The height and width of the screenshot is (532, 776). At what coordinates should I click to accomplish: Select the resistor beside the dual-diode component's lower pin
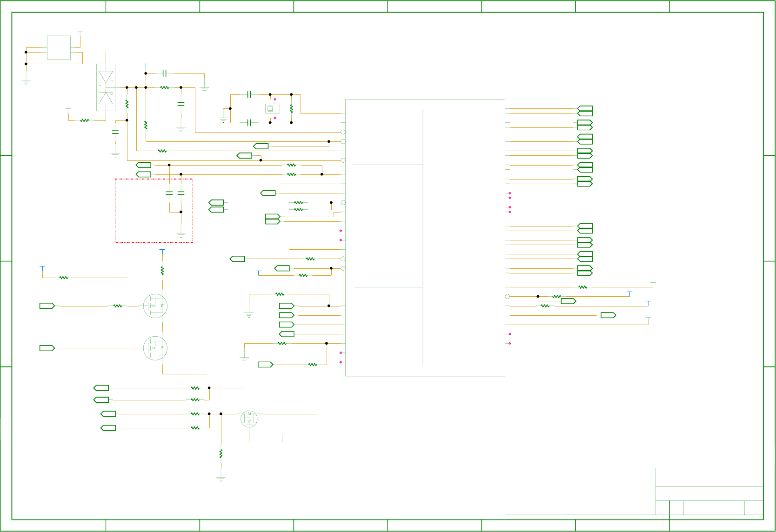coord(84,120)
